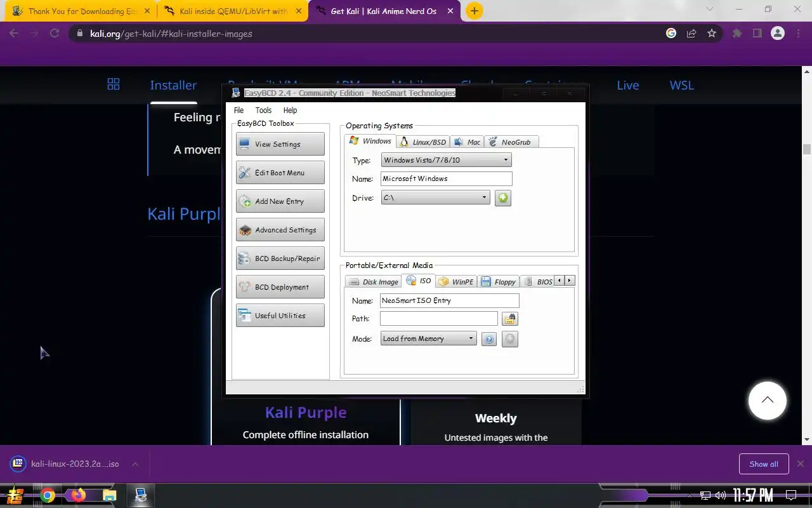Open Edit Boot Menu in EasyBCD
The image size is (812, 508).
[x=280, y=173]
